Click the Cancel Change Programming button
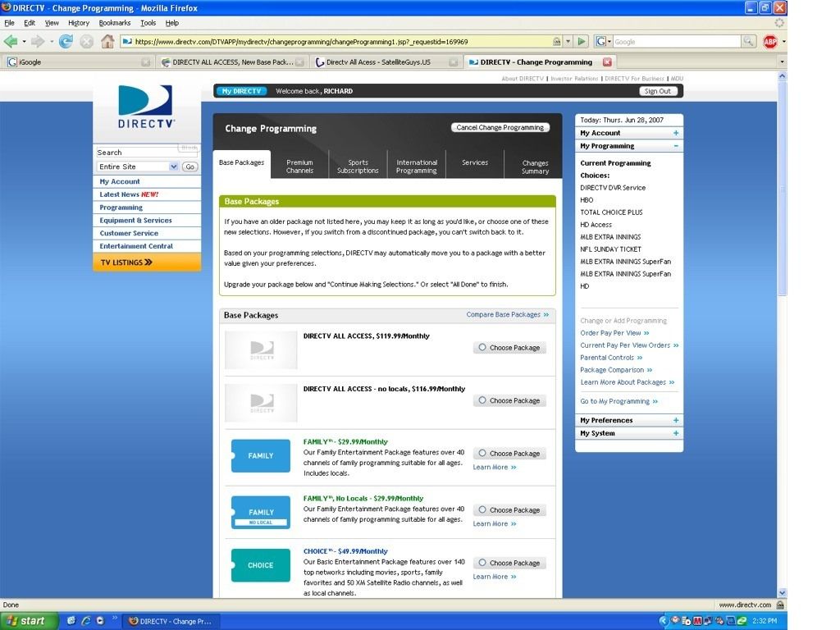This screenshot has width=840, height=630. (x=500, y=127)
